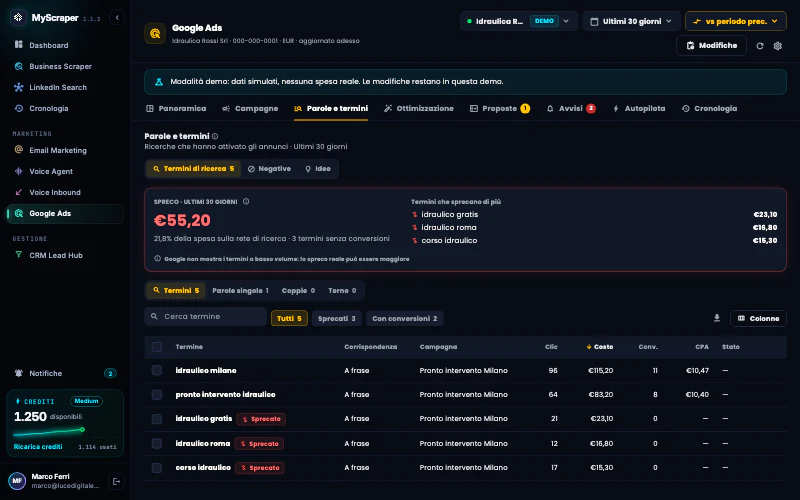Click the demo mode flask icon
800x500 pixels.
pyautogui.click(x=159, y=82)
